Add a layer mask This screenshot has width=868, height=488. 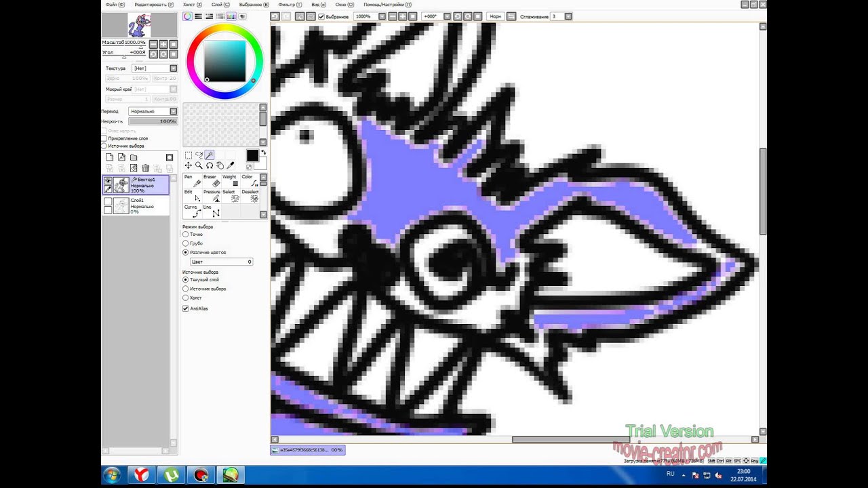click(170, 157)
